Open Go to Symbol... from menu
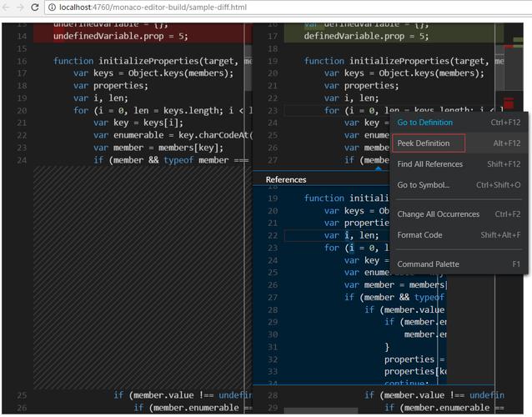The width and height of the screenshot is (532, 417). (x=423, y=185)
